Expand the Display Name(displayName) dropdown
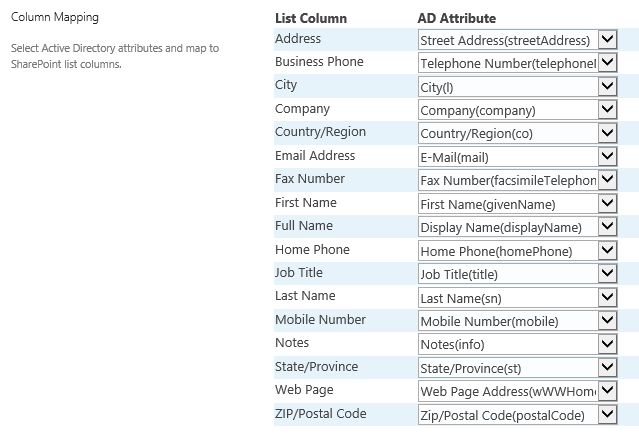Image resolution: width=639 pixels, height=436 pixels. coord(518,227)
